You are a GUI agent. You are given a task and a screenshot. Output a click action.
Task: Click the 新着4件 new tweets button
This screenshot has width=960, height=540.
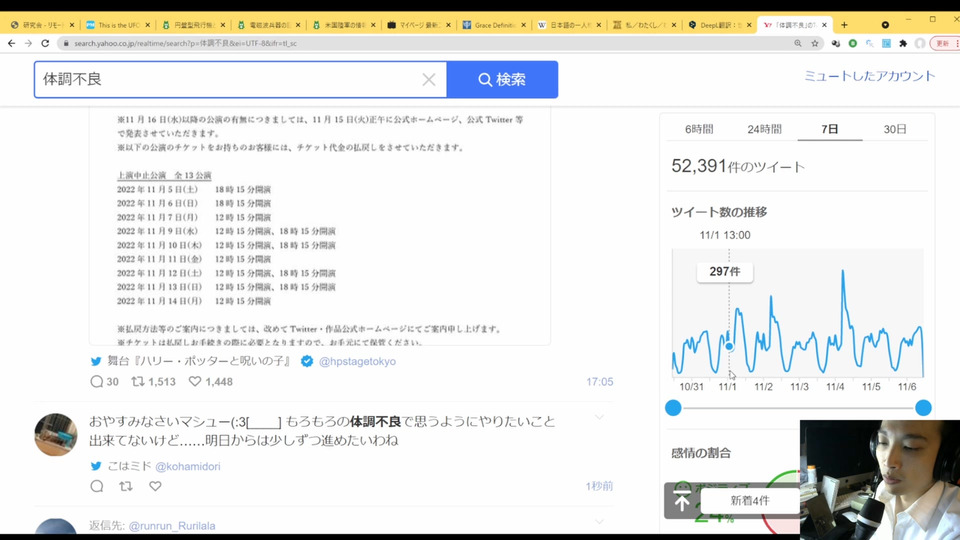pyautogui.click(x=750, y=501)
